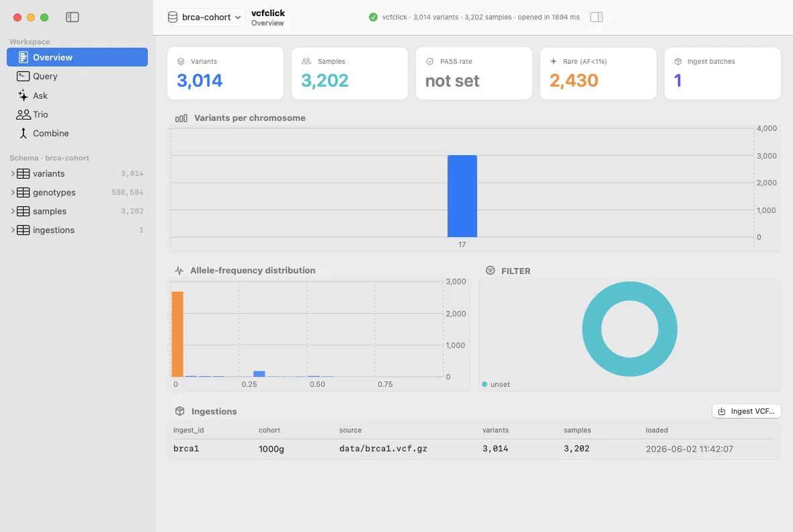Select the Combine workspace item

pos(77,134)
